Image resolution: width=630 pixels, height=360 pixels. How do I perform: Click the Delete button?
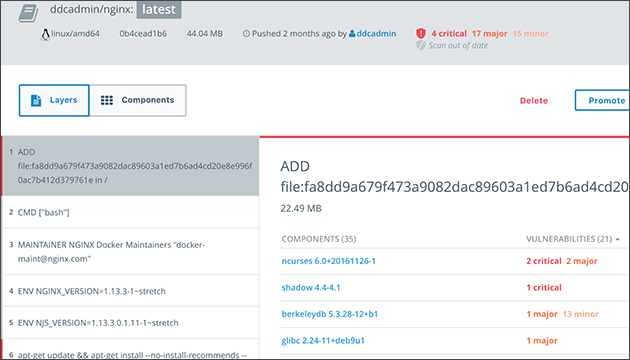(x=534, y=101)
